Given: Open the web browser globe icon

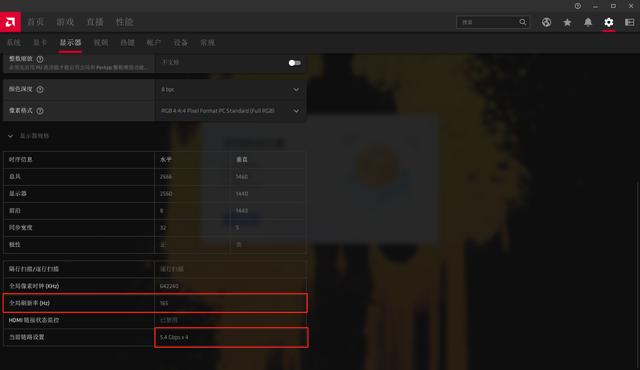Looking at the screenshot, I should 546,22.
